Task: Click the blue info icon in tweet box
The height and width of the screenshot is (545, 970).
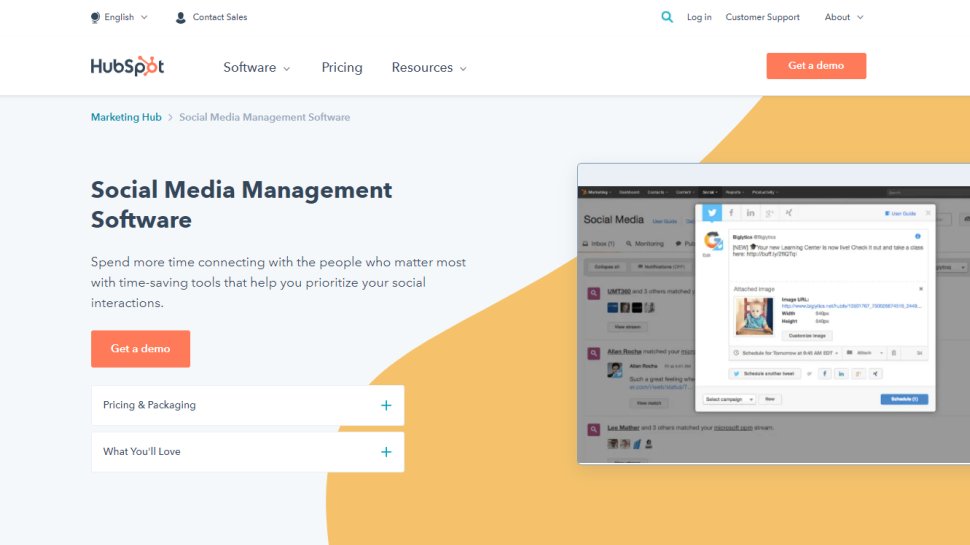Action: pos(917,236)
